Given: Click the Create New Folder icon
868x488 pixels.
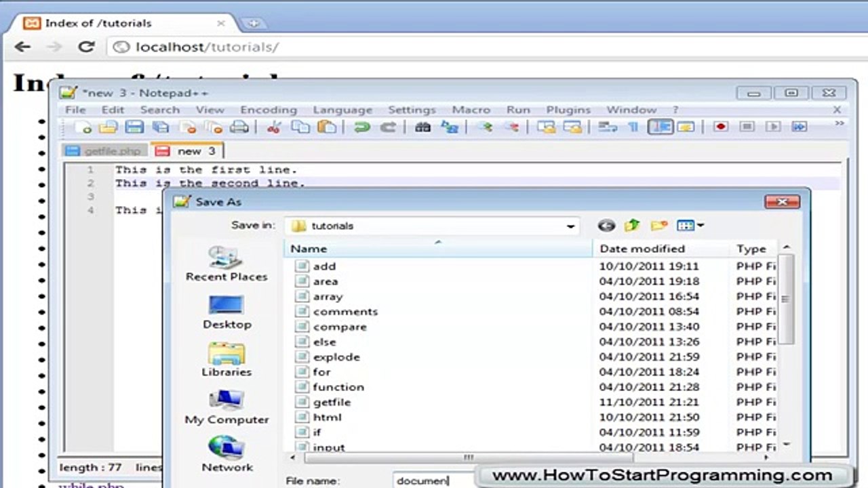Looking at the screenshot, I should 659,226.
